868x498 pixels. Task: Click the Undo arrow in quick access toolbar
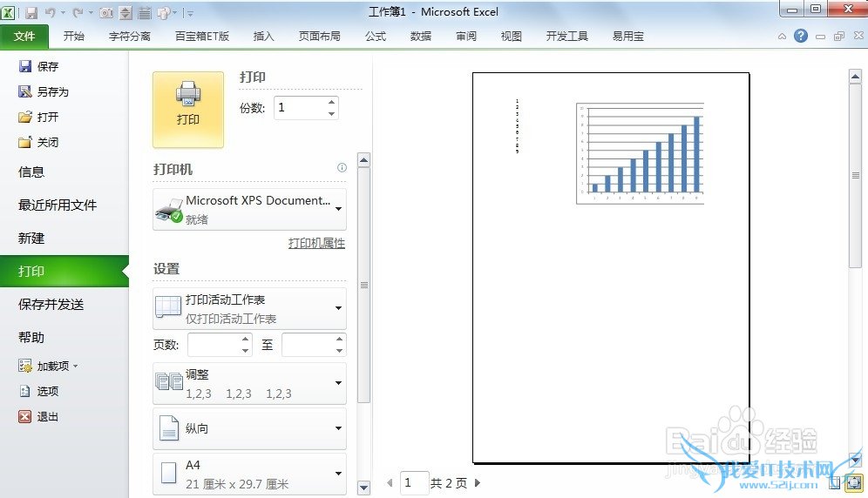click(51, 12)
